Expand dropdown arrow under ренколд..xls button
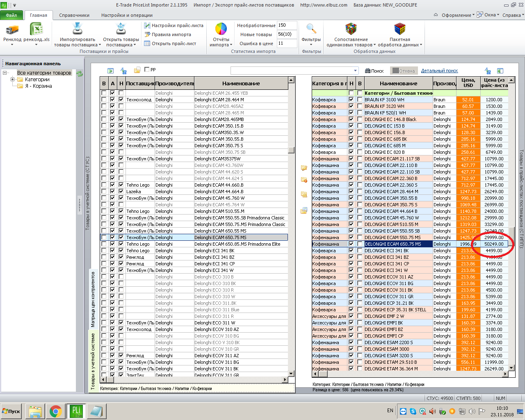The width and height of the screenshot is (525, 420). point(36,45)
